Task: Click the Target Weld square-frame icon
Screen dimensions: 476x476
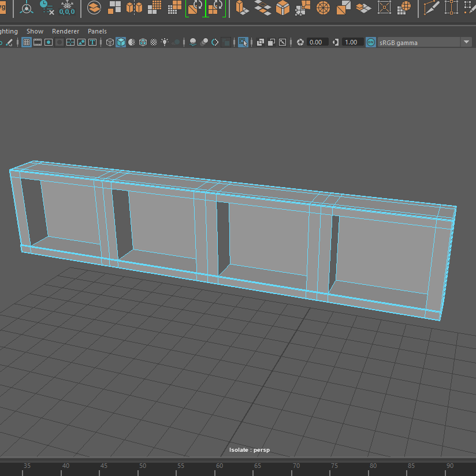Action: click(384, 8)
